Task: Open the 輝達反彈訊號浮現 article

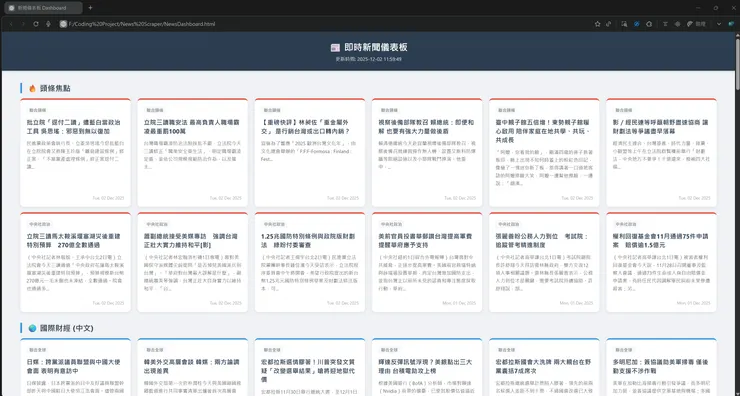Action: pyautogui.click(x=426, y=367)
